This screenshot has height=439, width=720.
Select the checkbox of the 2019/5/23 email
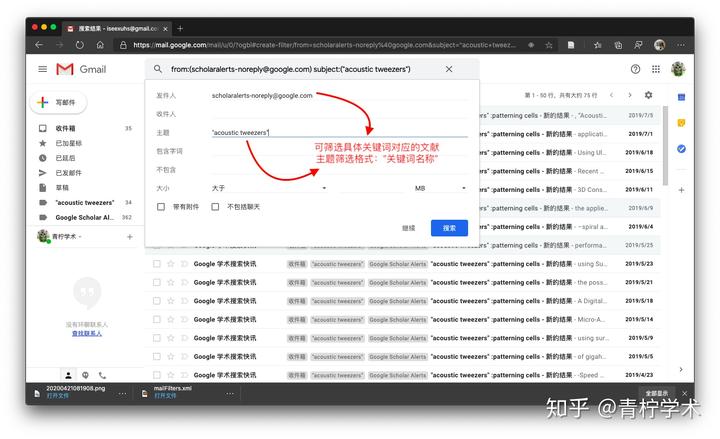pyautogui.click(x=157, y=264)
